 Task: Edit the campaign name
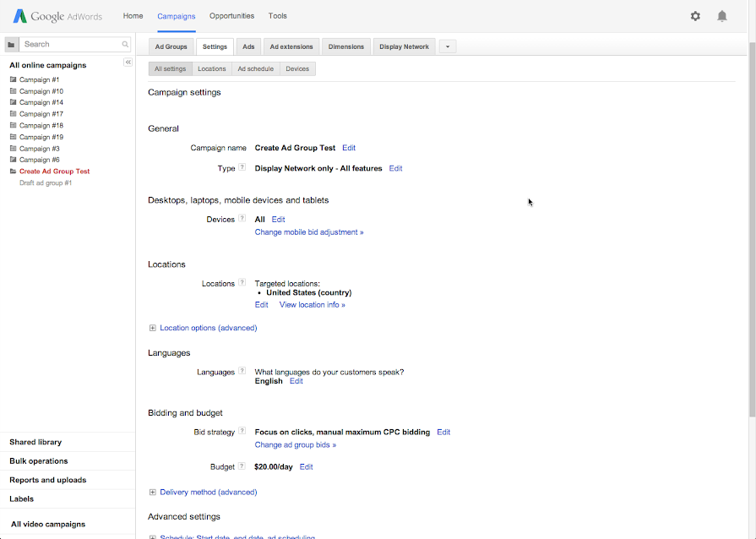pos(349,147)
